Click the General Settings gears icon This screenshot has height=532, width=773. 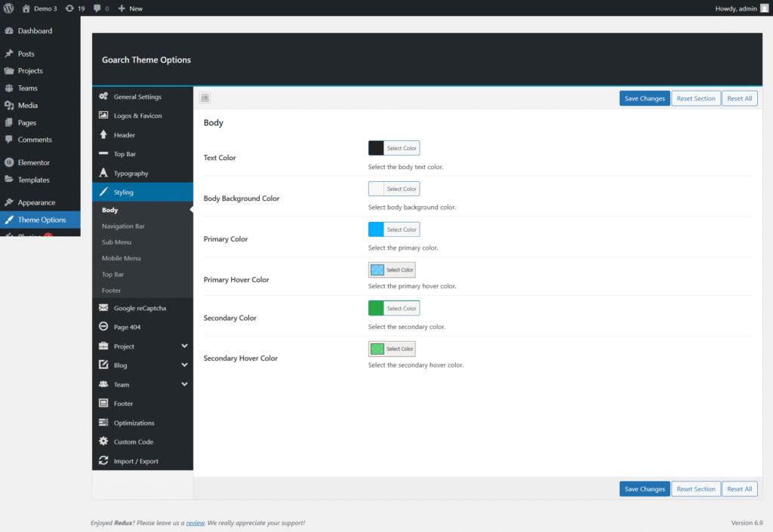(x=103, y=97)
